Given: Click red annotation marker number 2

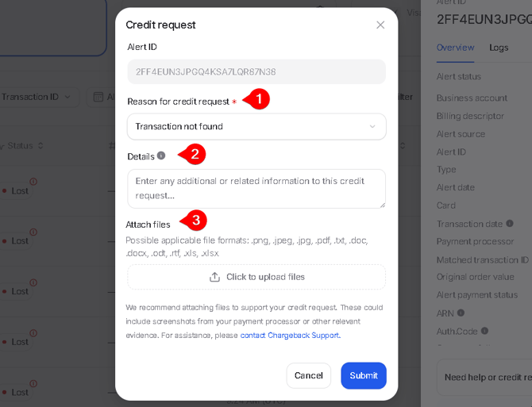Looking at the screenshot, I should tap(193, 154).
